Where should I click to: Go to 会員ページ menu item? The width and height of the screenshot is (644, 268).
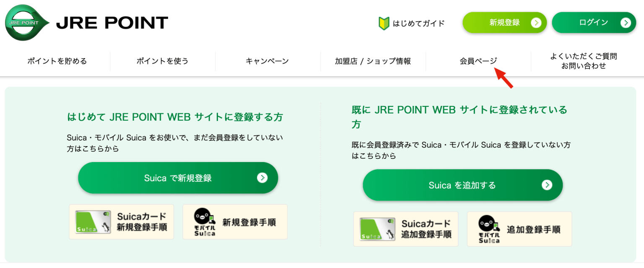(478, 61)
